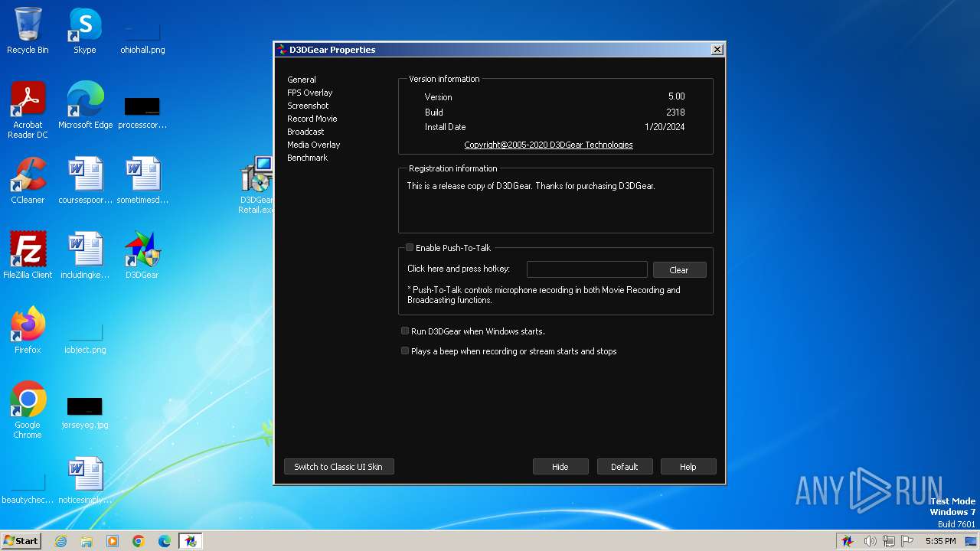Click the Help button
Screen dimensions: 980x551
tap(688, 467)
